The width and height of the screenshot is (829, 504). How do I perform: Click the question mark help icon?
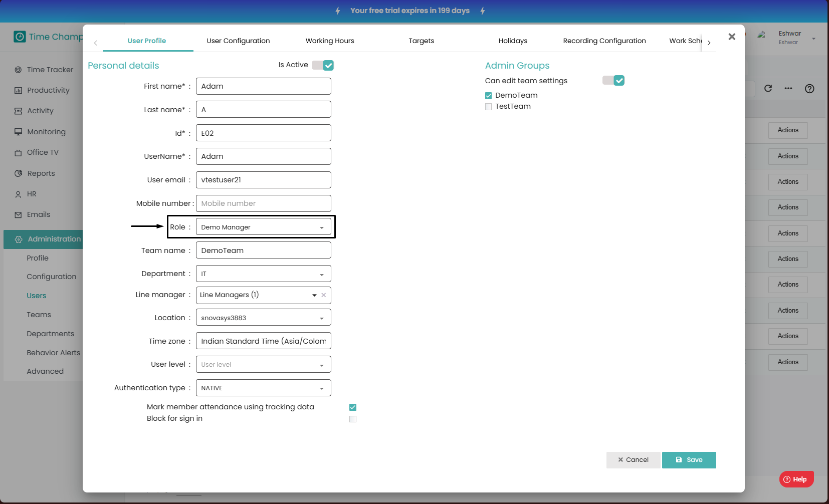(x=809, y=89)
